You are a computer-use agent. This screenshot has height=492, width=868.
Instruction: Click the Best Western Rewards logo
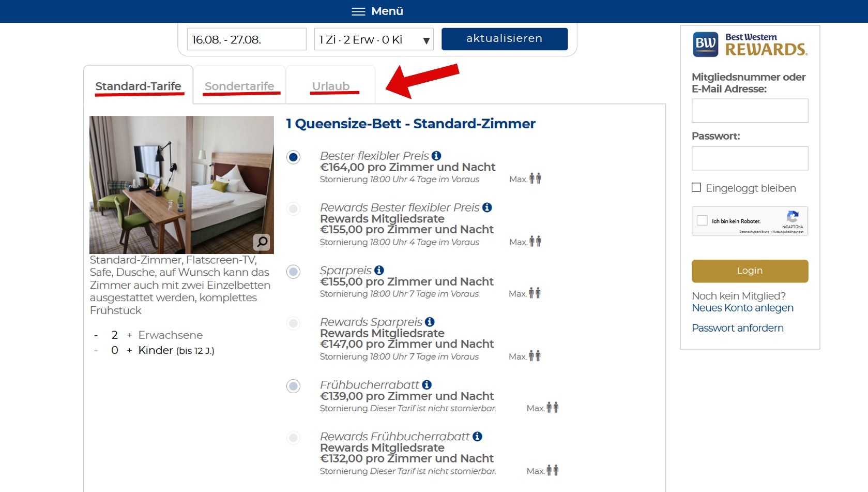tap(750, 44)
